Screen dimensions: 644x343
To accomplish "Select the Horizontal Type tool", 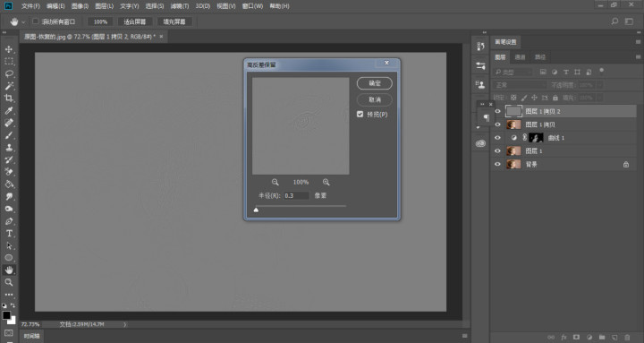I will [x=9, y=233].
